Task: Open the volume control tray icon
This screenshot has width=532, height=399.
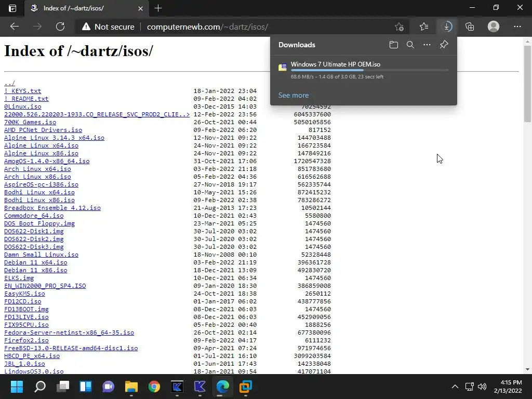Action: (x=482, y=387)
